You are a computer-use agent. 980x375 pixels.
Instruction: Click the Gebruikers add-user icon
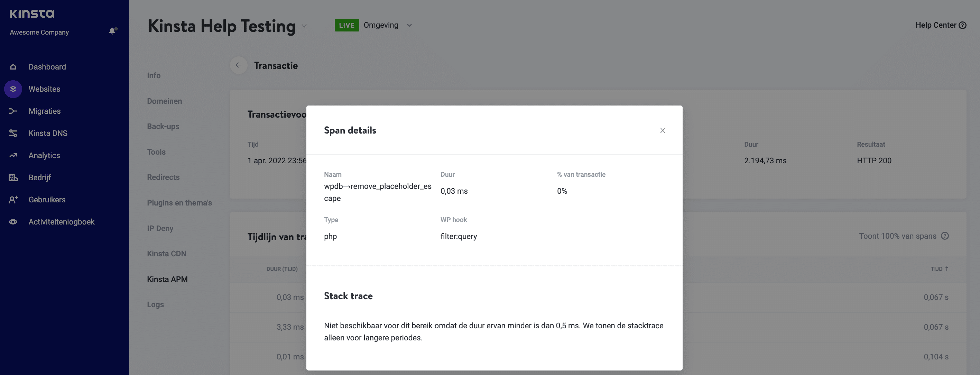pos(13,199)
